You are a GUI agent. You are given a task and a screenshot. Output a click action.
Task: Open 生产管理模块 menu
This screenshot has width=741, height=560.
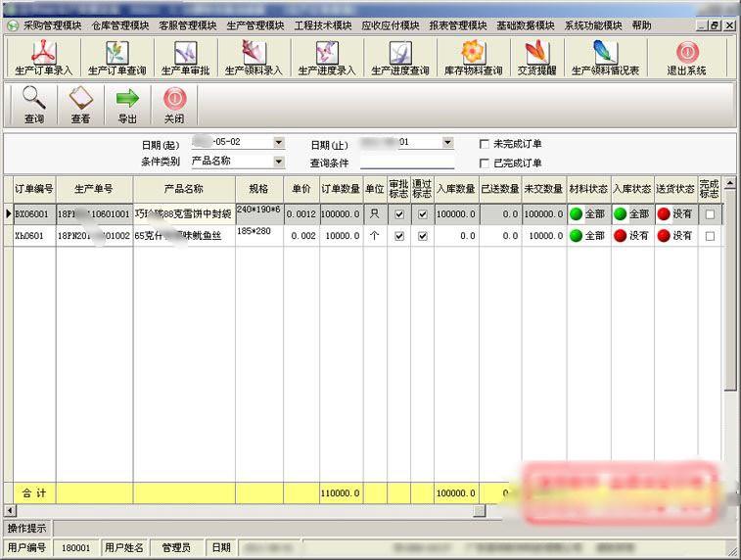point(255,25)
